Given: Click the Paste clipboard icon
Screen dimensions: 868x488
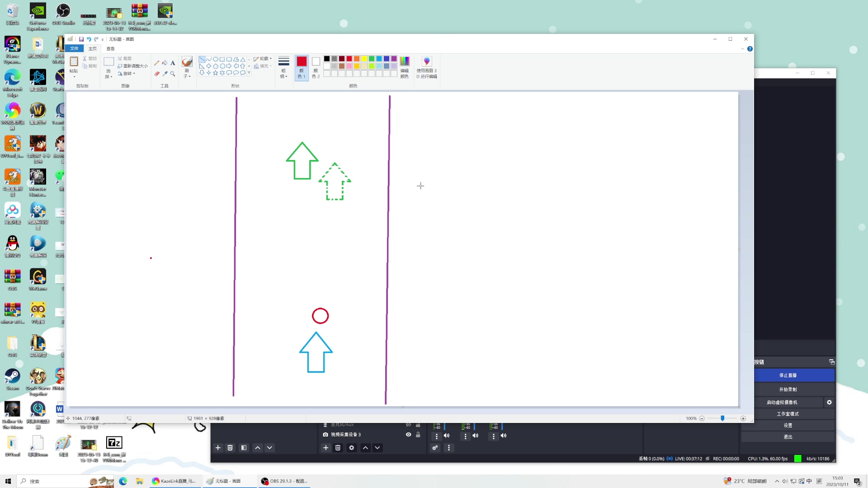Looking at the screenshot, I should (x=74, y=62).
